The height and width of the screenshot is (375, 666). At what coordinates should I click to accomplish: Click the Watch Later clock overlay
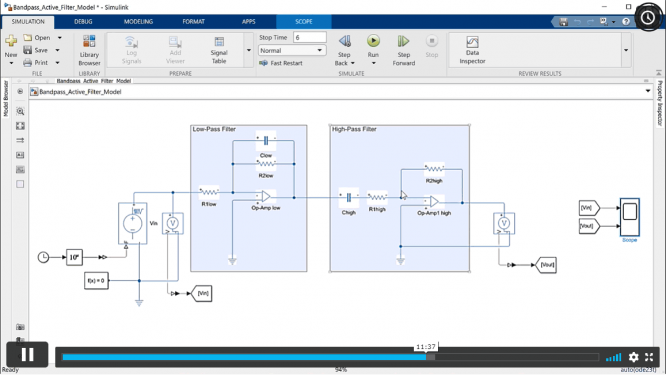[648, 17]
